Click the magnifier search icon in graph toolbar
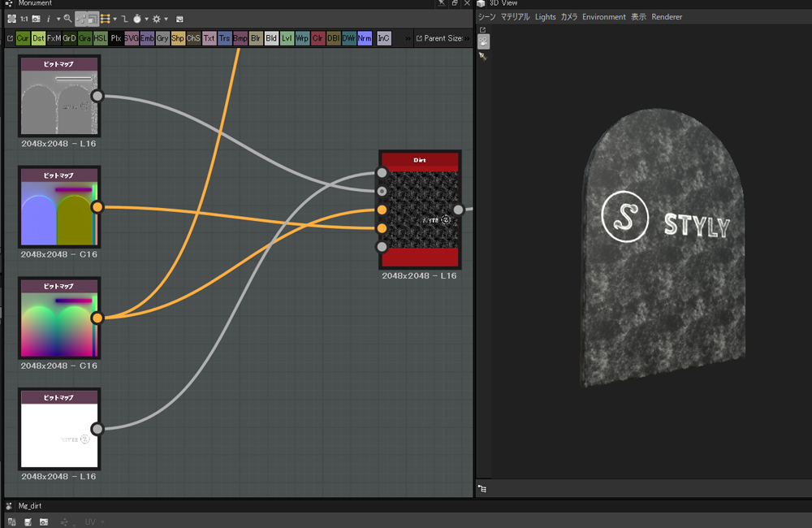Screen dimensions: 812x528 click(x=68, y=19)
